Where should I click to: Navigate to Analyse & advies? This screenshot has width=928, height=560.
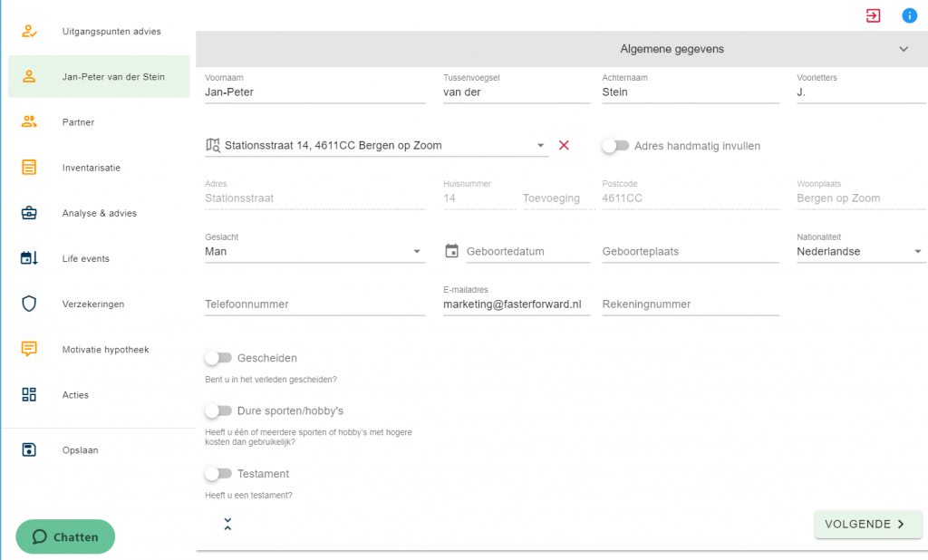(99, 213)
